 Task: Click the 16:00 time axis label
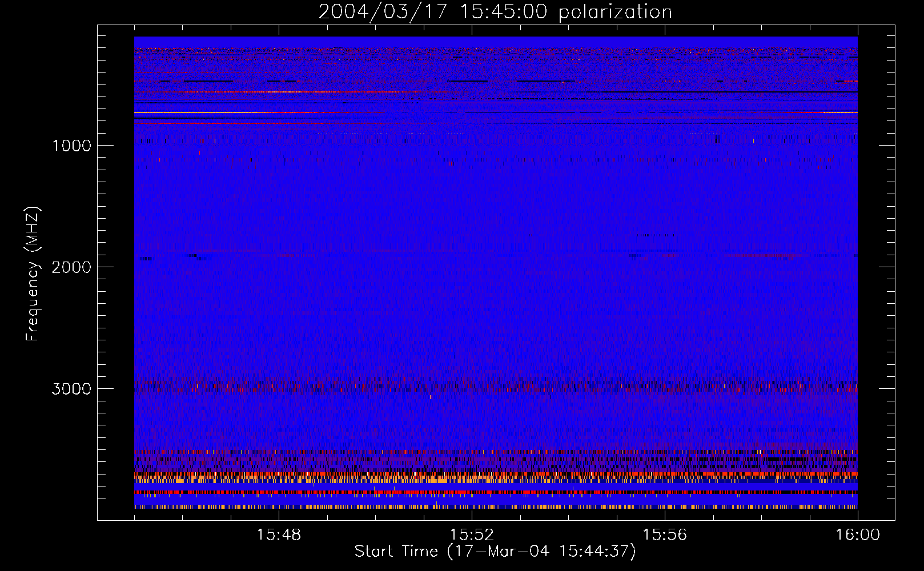[858, 535]
